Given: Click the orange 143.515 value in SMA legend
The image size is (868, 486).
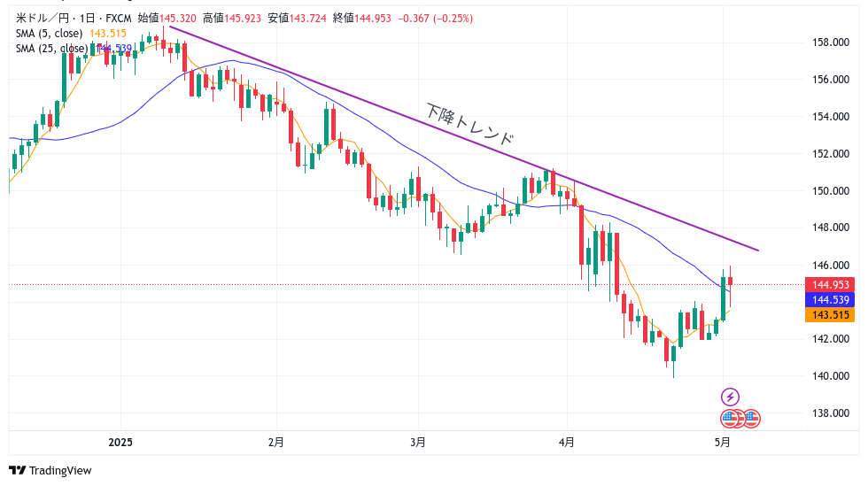Looking at the screenshot, I should pyautogui.click(x=108, y=34).
